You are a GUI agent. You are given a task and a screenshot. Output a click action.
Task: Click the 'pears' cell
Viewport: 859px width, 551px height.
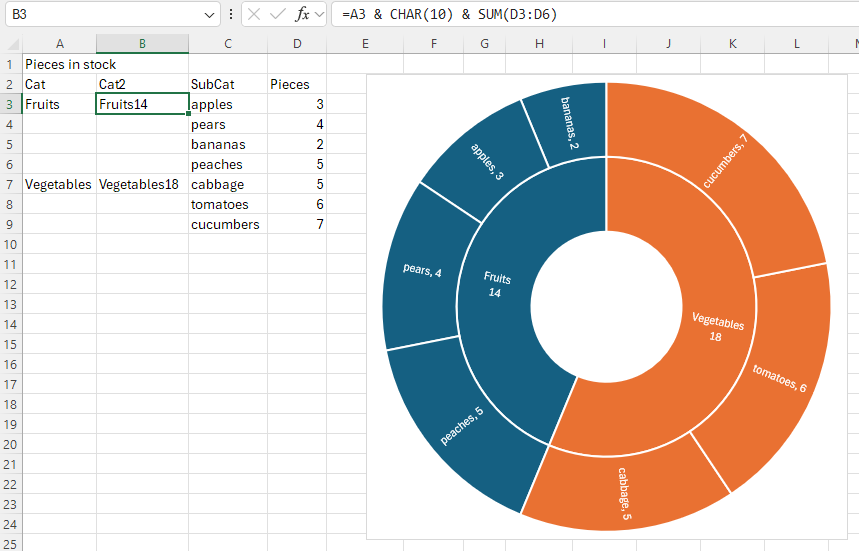(228, 124)
